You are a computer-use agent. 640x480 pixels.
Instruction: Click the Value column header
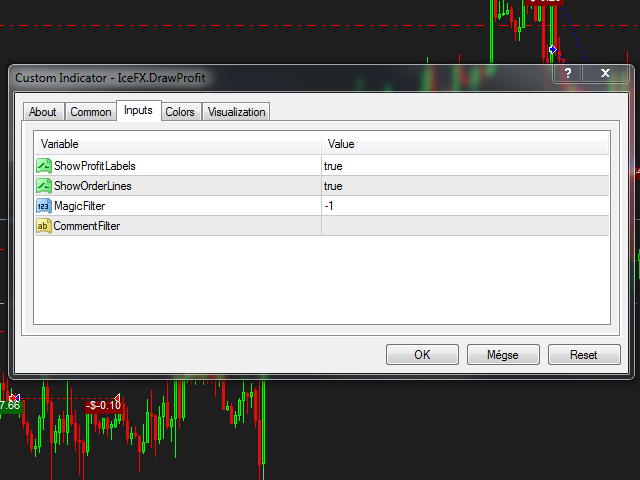pyautogui.click(x=465, y=144)
